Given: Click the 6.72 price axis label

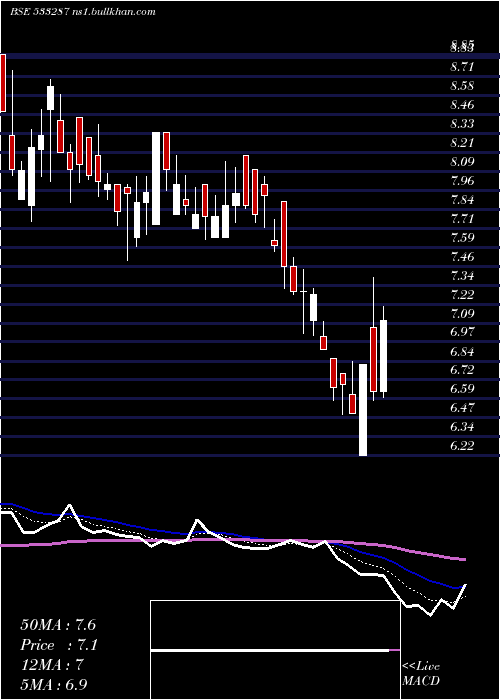Looking at the screenshot, I should pos(462,370).
